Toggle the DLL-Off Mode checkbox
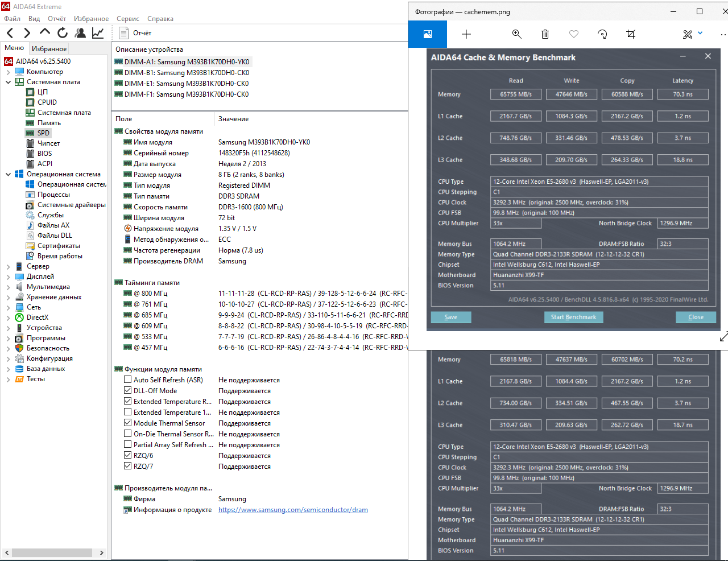Screen dimensions: 728x561 tap(128, 390)
